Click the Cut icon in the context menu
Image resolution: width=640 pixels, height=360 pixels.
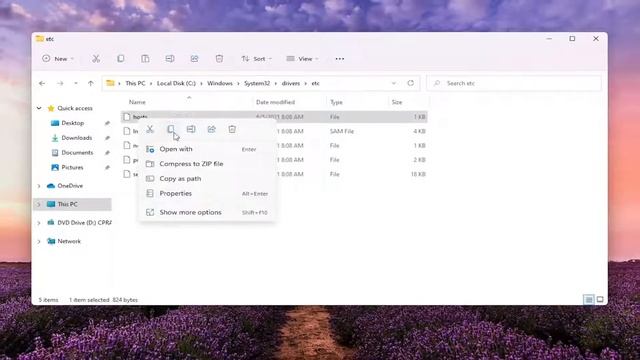[x=150, y=129]
